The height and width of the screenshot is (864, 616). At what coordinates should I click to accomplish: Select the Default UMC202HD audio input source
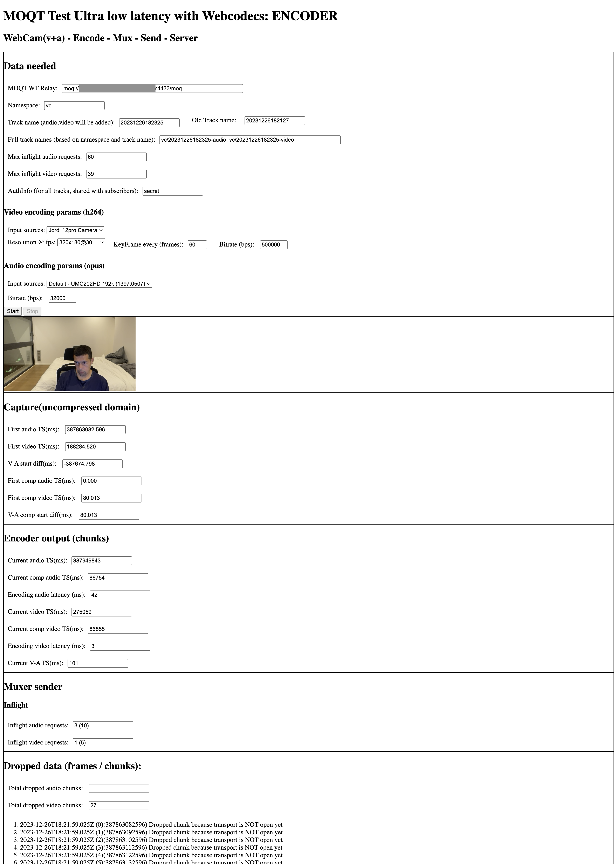tap(99, 283)
